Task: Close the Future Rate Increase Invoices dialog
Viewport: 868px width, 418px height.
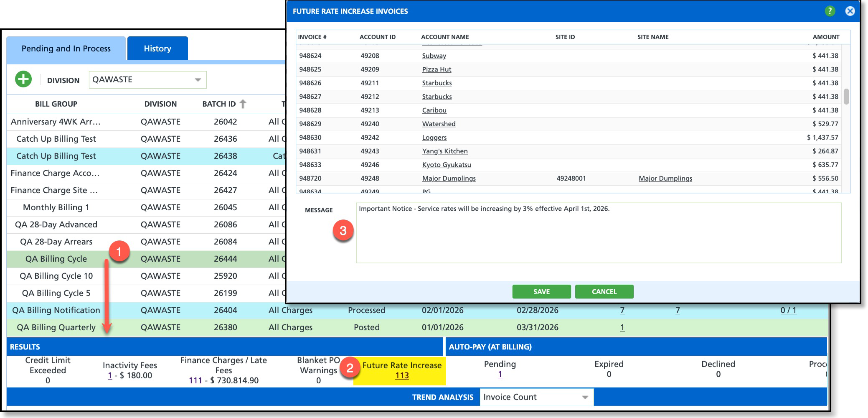Action: [x=850, y=11]
